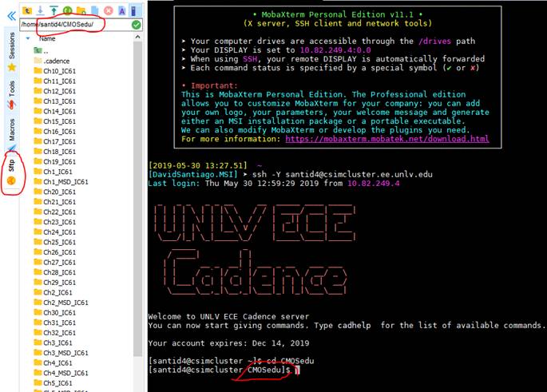Select the Ch27_IC61 folder

tap(55, 262)
